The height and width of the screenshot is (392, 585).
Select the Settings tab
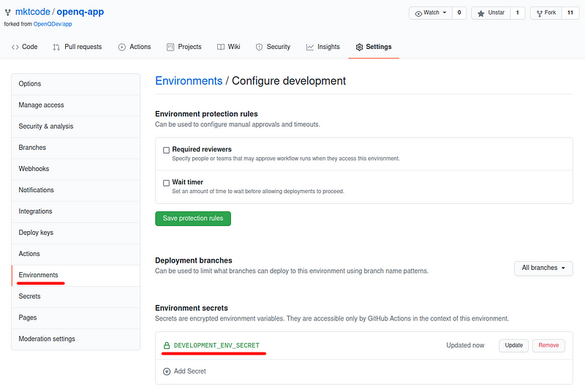click(x=374, y=47)
